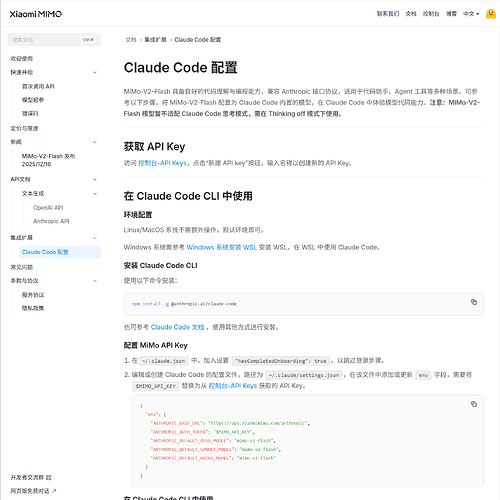Open 文档 in top navigation

411,14
